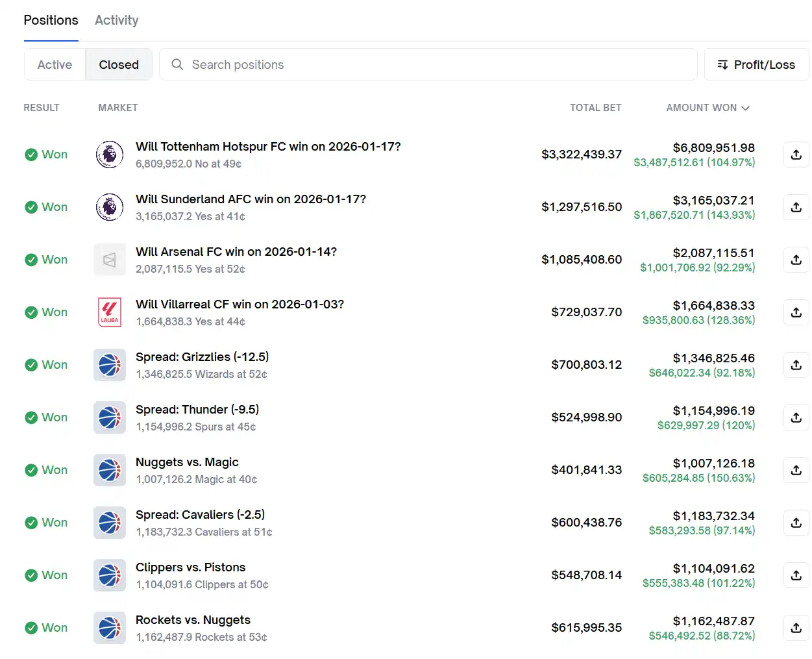The image size is (812, 659).
Task: Open 'Will Tottenham Hotspur FC win on 2026-01-17?' market
Action: coord(268,147)
